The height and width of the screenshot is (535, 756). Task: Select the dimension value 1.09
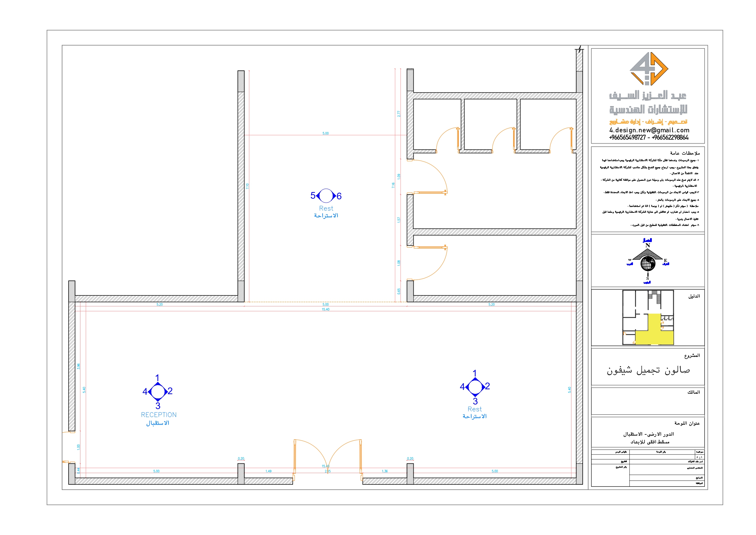click(399, 177)
